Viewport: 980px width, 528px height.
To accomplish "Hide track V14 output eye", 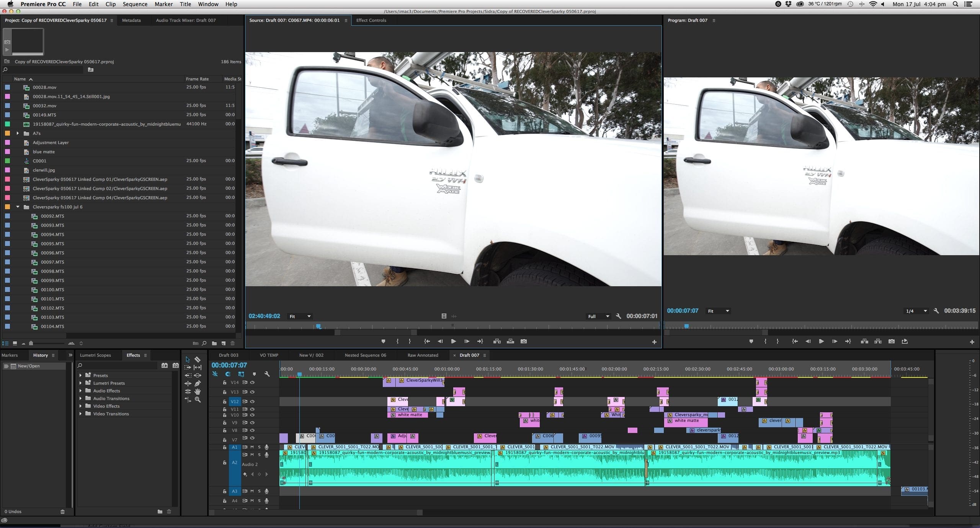I will tap(252, 382).
